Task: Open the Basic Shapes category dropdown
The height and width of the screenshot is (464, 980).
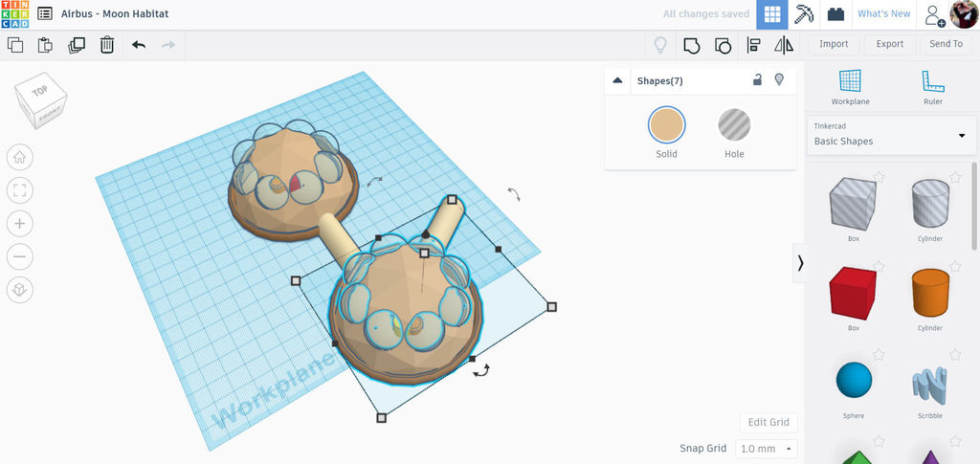Action: click(x=891, y=135)
